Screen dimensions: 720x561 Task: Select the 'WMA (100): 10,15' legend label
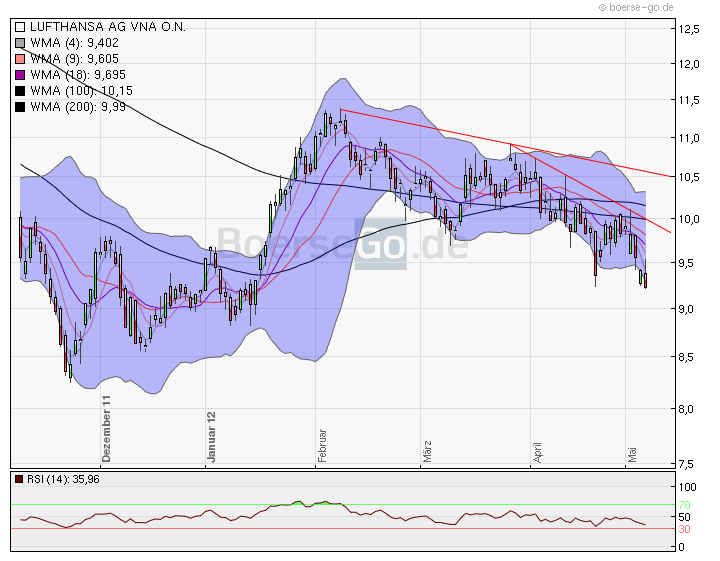pos(81,91)
